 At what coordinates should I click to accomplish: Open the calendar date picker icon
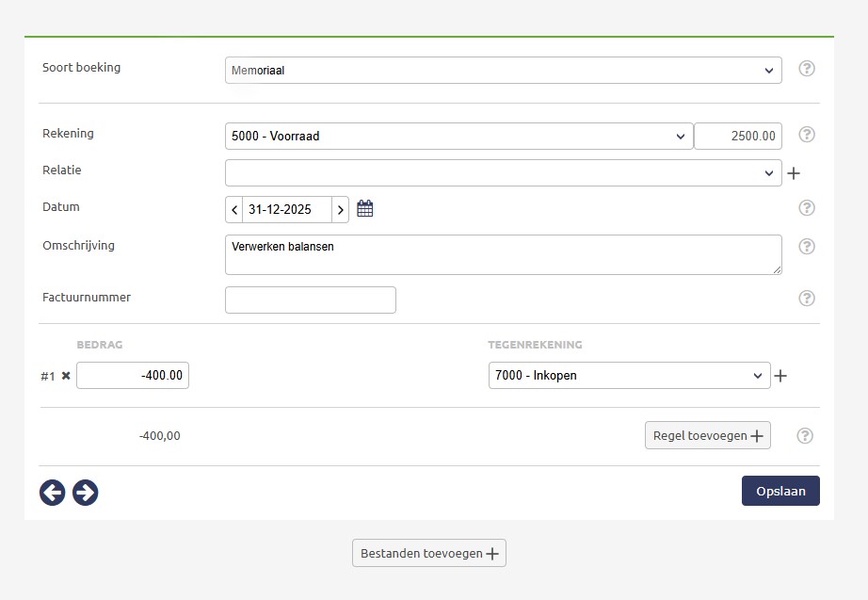365,209
